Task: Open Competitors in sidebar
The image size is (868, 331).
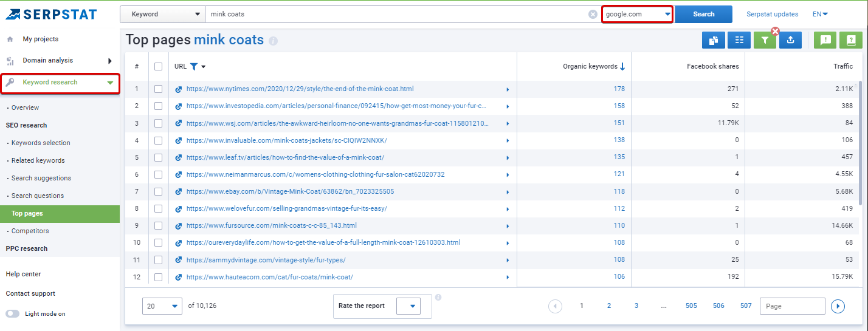Action: pos(30,231)
